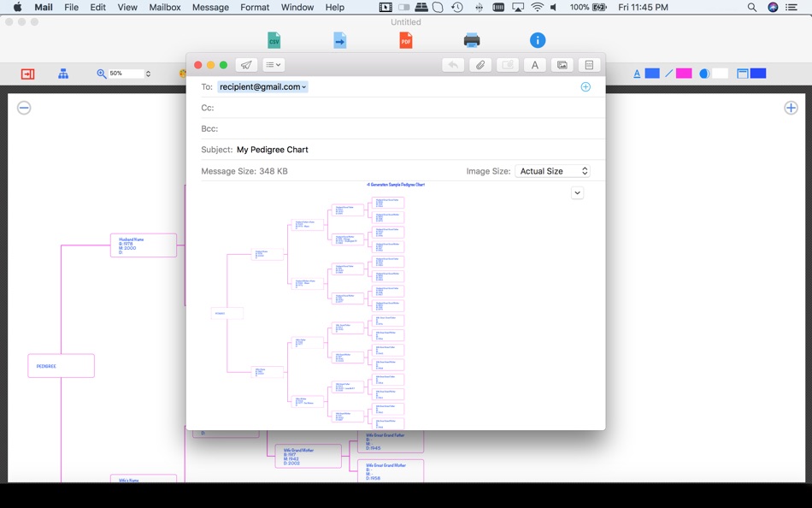
Task: Click the magenta line color swatch
Action: pos(684,74)
